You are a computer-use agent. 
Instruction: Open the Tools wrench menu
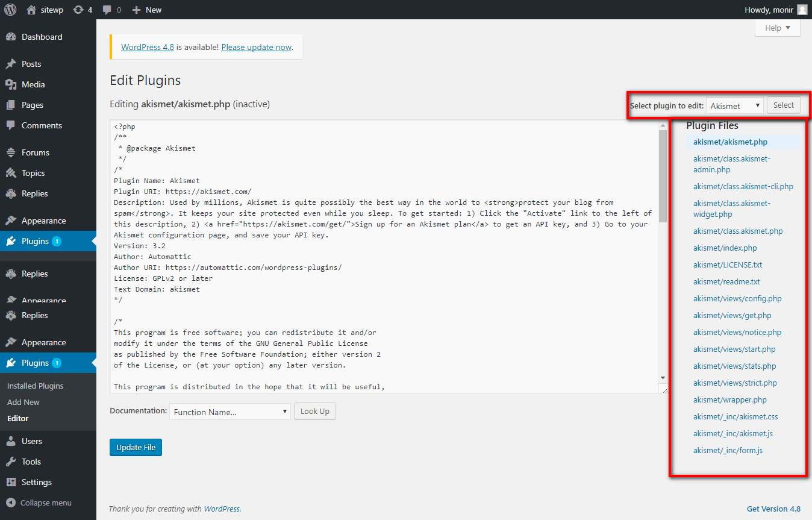pyautogui.click(x=48, y=462)
